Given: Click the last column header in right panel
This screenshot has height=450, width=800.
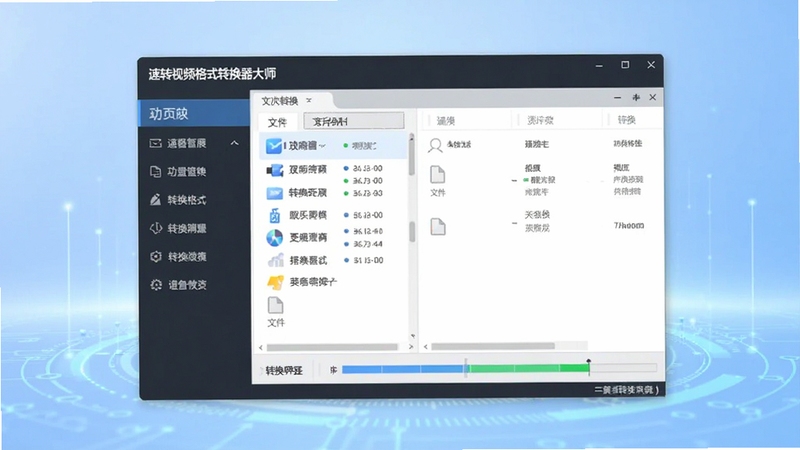Looking at the screenshot, I should (x=627, y=120).
